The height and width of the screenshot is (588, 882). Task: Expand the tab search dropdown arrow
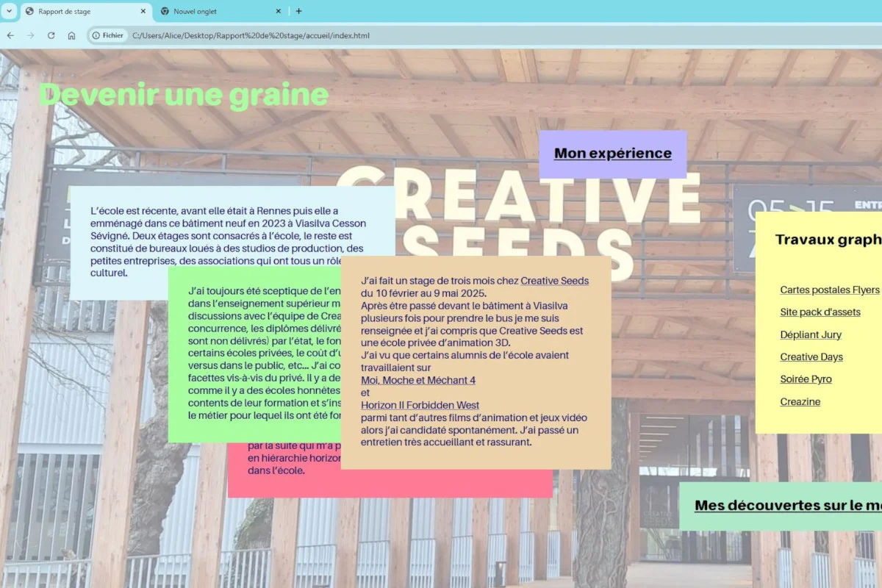pos(10,11)
